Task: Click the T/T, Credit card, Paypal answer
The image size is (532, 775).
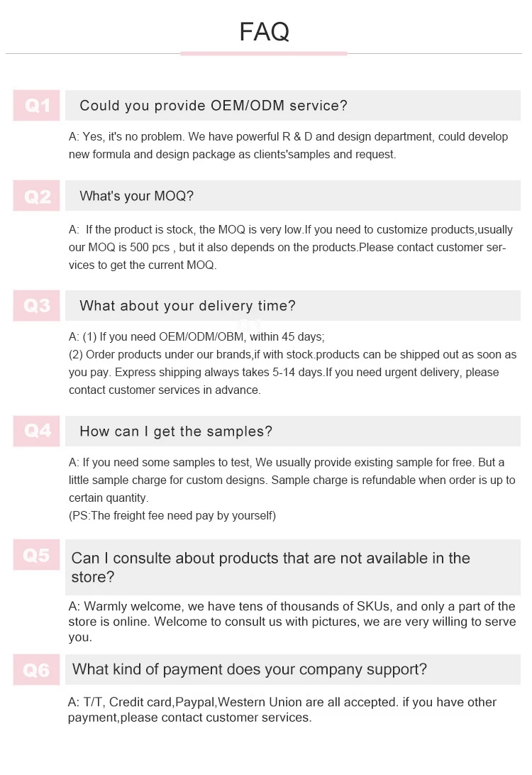Action: 282,710
